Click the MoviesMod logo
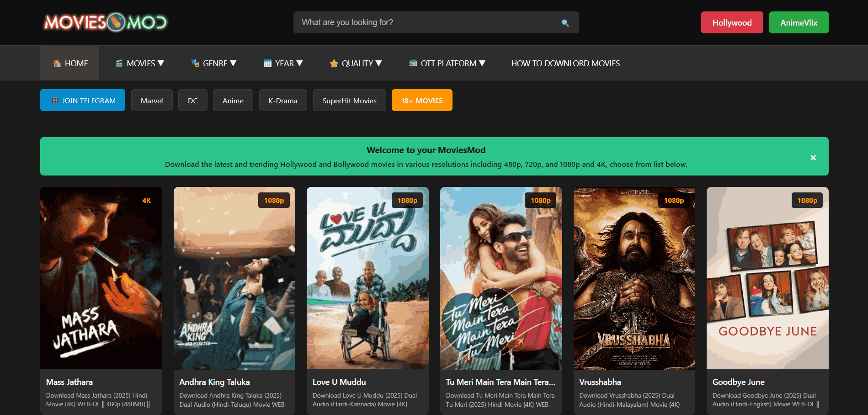 106,22
